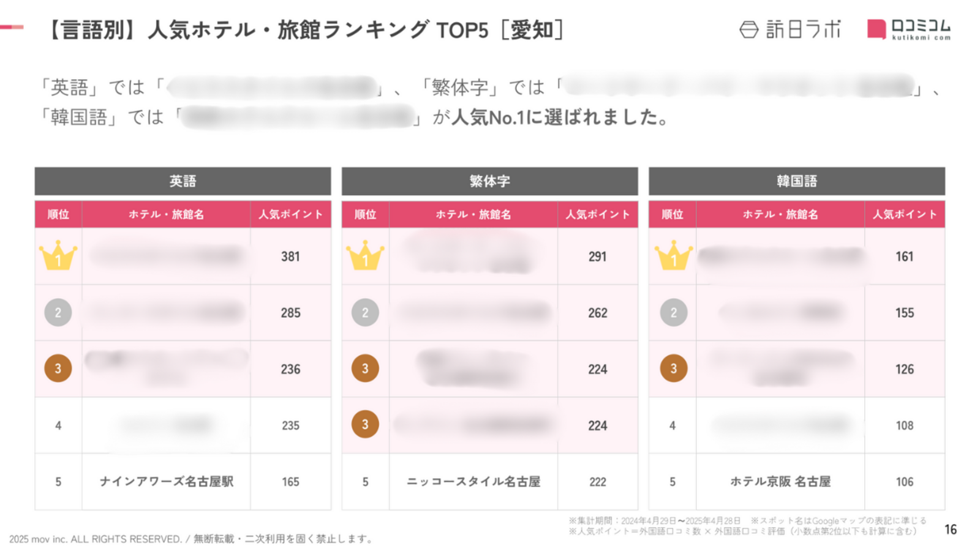Click second bronze 3 badge with 224 points

tap(365, 424)
